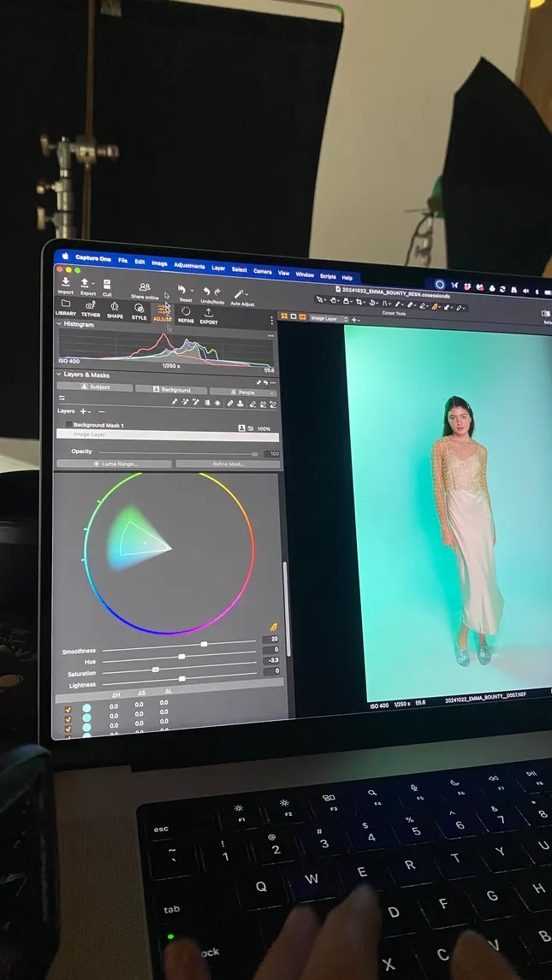Click the Luma Range... button
The width and height of the screenshot is (552, 980).
(x=114, y=463)
